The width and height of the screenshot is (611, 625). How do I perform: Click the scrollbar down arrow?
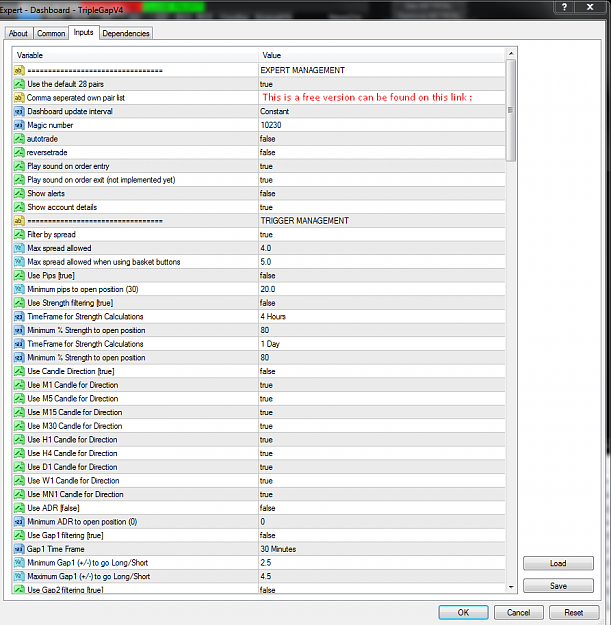(511, 587)
